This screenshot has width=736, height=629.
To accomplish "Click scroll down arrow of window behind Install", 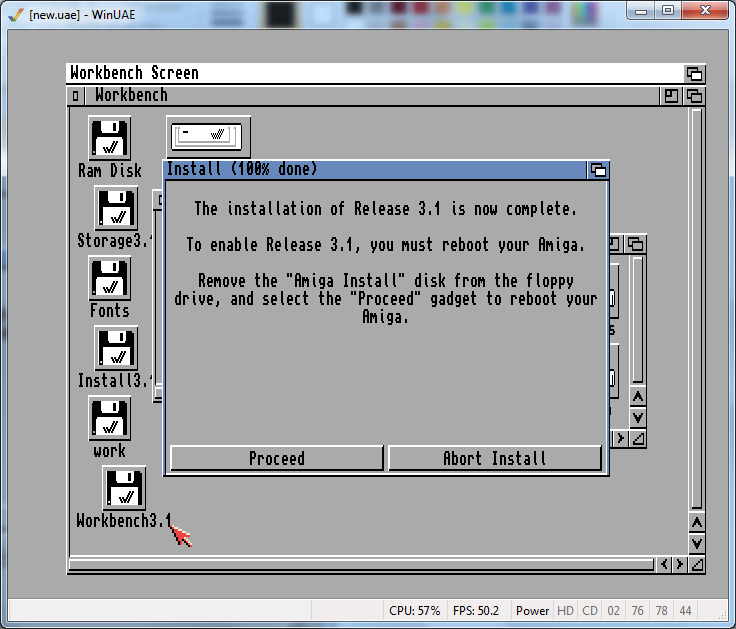I will (637, 418).
